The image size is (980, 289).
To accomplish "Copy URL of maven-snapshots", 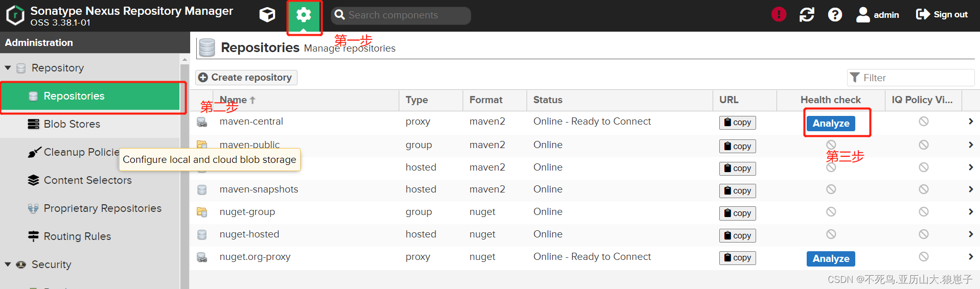I will 737,190.
